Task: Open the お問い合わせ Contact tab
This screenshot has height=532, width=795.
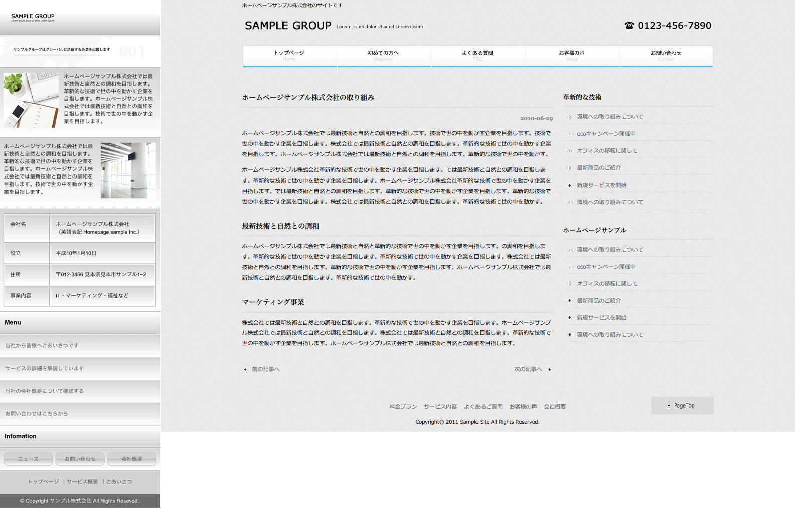Action: pos(666,56)
